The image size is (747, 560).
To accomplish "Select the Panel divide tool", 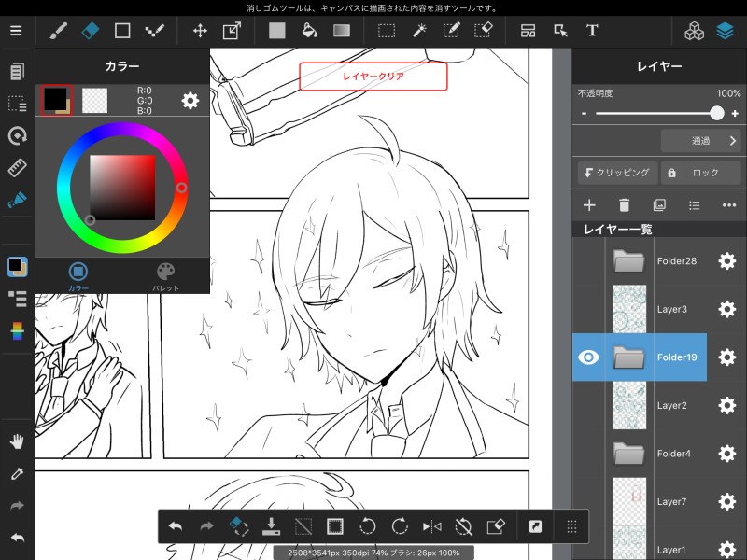I will 528,31.
